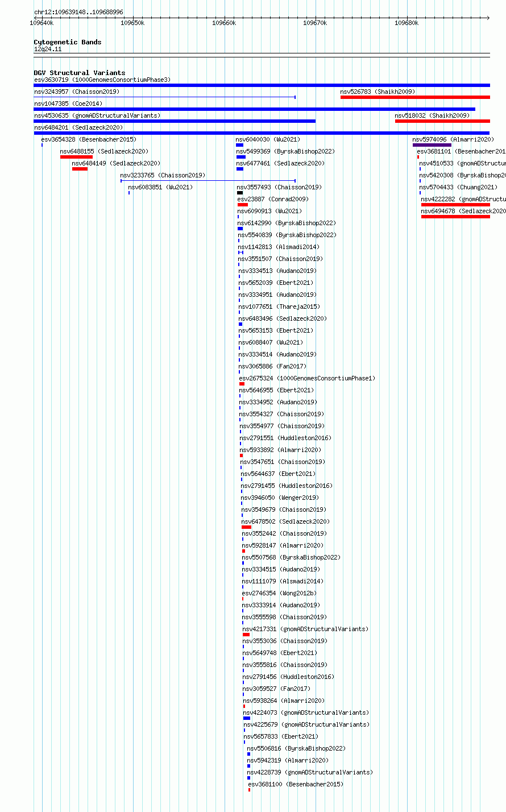Click the nsv5704433 Chuang2021 variant label

tap(459, 187)
